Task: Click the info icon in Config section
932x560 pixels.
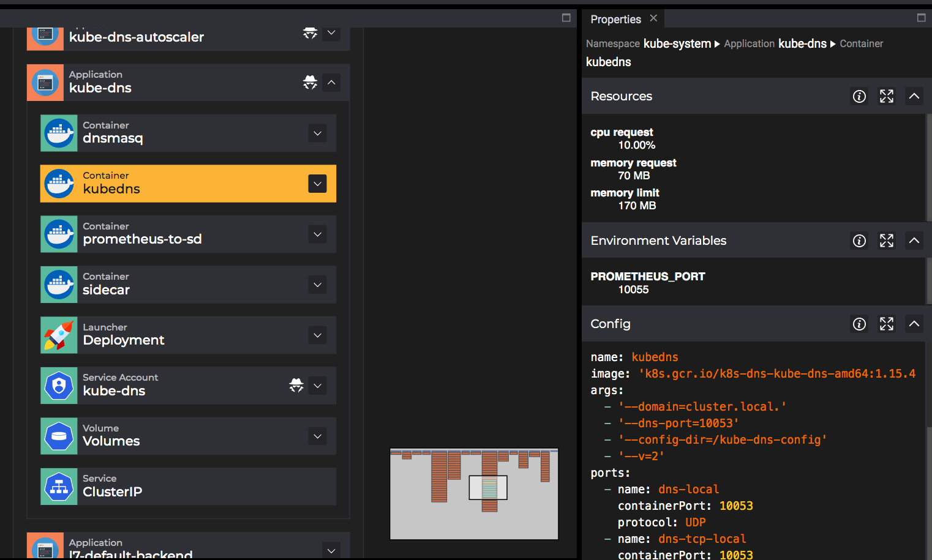Action: point(859,324)
